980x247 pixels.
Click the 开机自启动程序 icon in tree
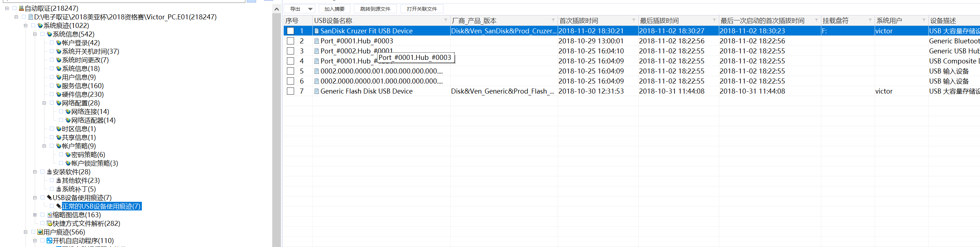[49, 241]
